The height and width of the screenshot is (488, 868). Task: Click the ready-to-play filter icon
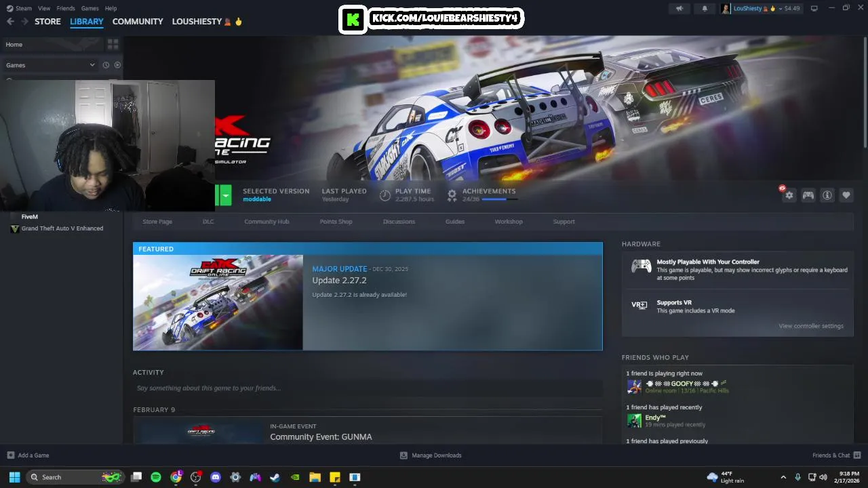[117, 65]
